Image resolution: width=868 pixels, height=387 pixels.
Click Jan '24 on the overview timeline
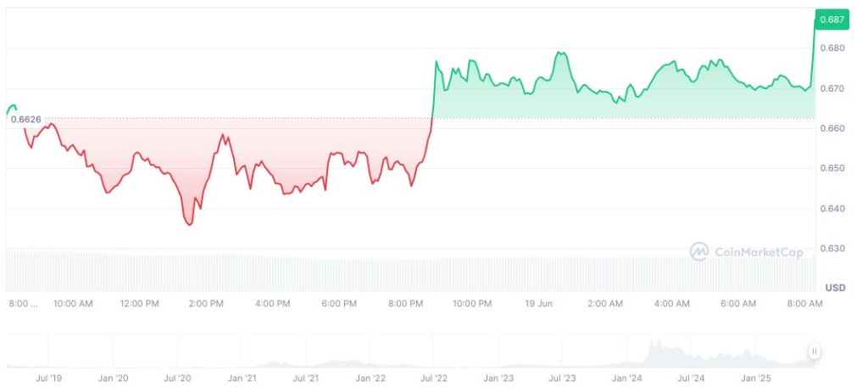pyautogui.click(x=626, y=378)
